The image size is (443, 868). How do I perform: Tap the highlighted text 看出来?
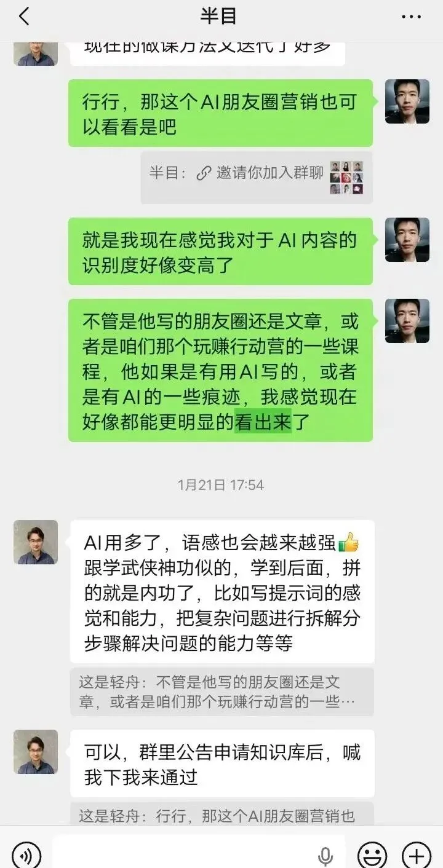click(x=263, y=424)
